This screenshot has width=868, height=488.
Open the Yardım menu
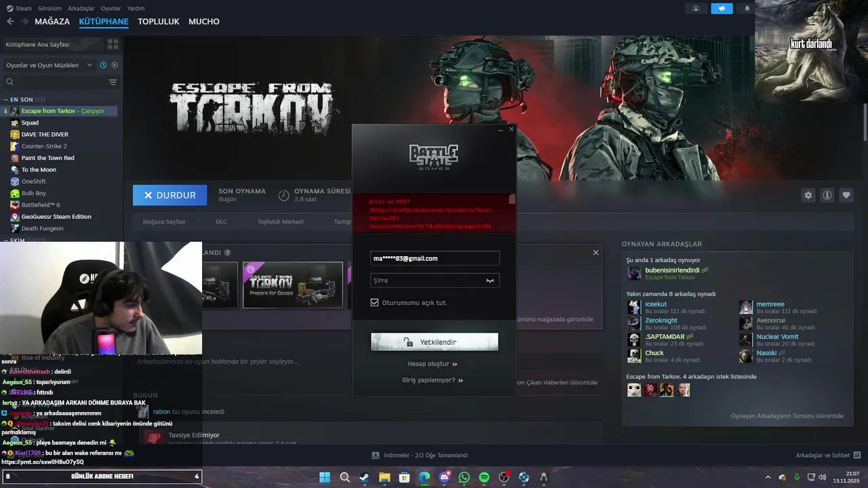136,8
